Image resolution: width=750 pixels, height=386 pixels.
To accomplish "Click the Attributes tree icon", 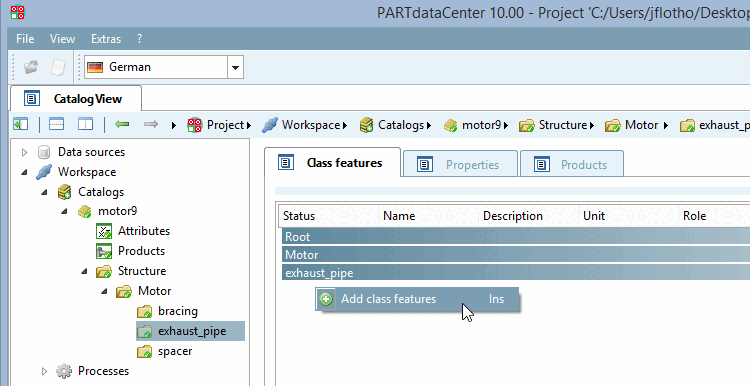I will click(104, 231).
